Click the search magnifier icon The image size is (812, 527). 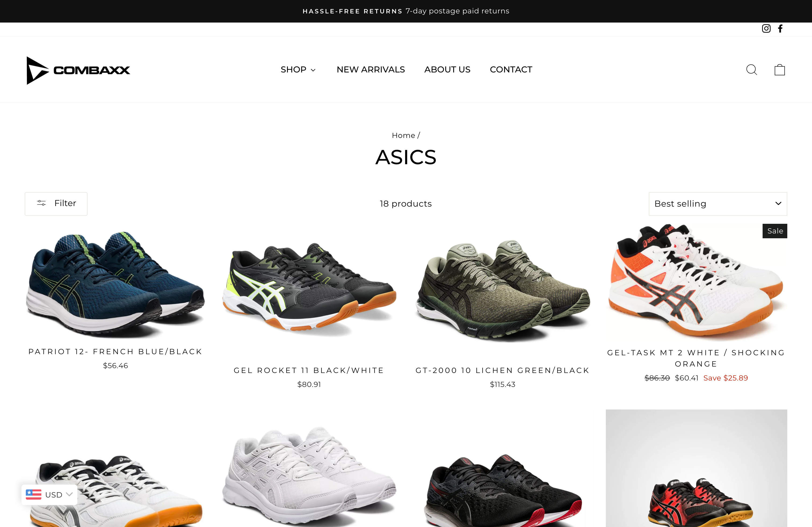pos(752,70)
